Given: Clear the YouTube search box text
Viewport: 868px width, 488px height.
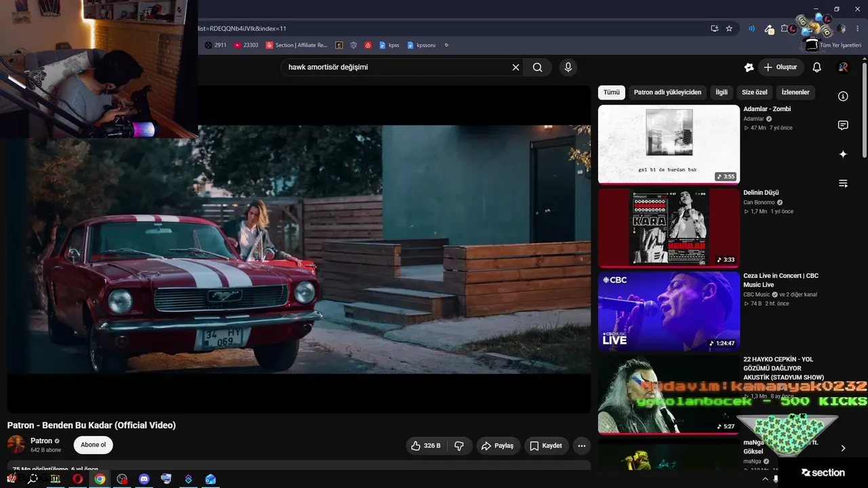Looking at the screenshot, I should coord(515,67).
